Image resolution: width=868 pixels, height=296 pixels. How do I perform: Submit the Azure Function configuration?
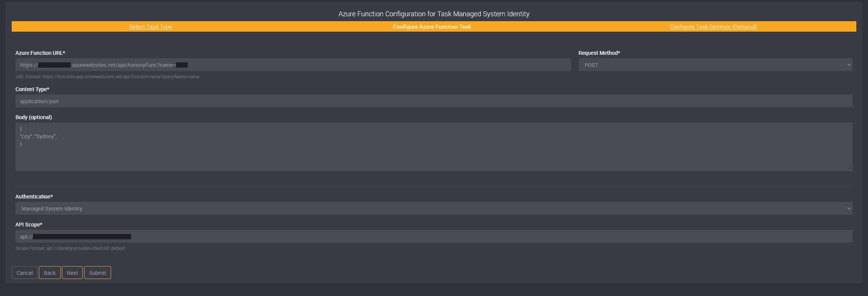click(x=97, y=273)
